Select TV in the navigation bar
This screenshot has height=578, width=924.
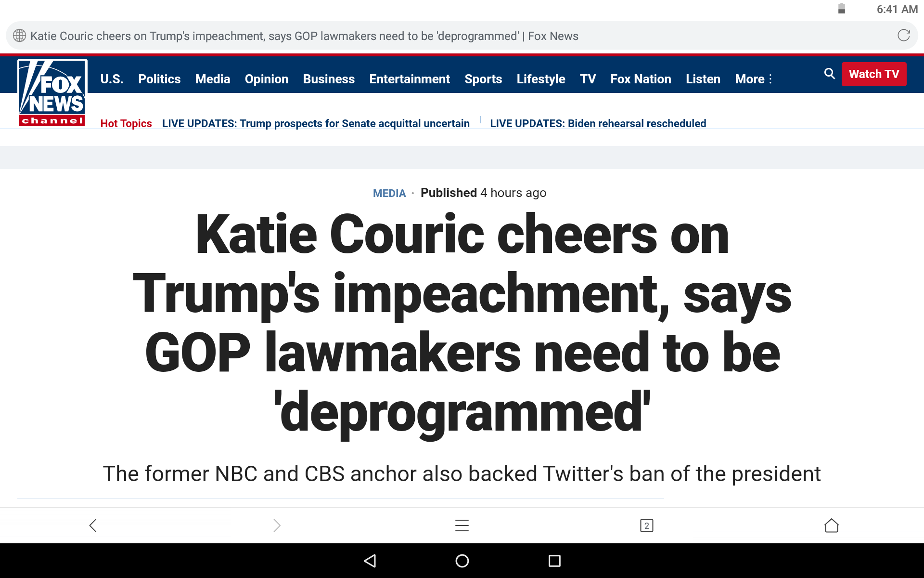point(588,79)
